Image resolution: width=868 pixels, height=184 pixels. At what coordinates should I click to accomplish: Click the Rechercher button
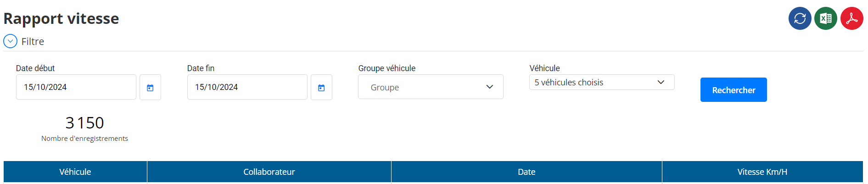734,90
